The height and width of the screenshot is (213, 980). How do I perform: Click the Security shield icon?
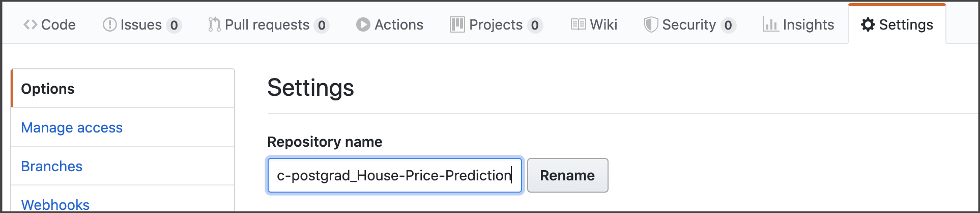(651, 24)
